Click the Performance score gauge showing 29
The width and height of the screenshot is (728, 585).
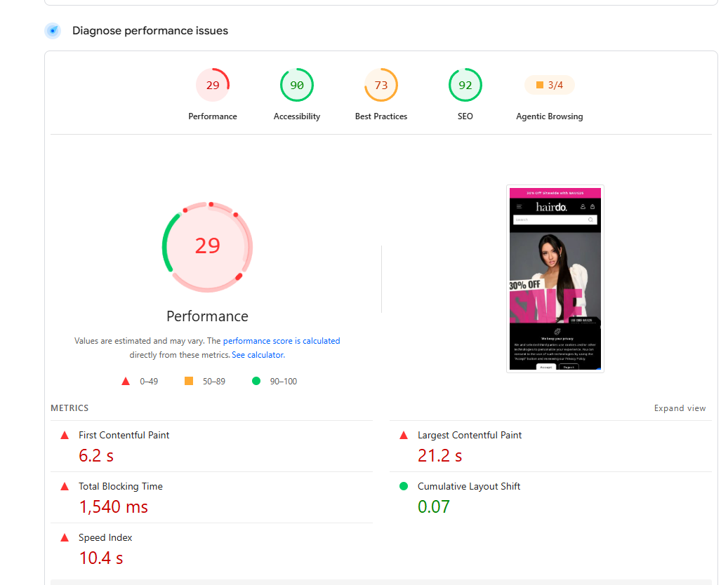click(x=213, y=85)
